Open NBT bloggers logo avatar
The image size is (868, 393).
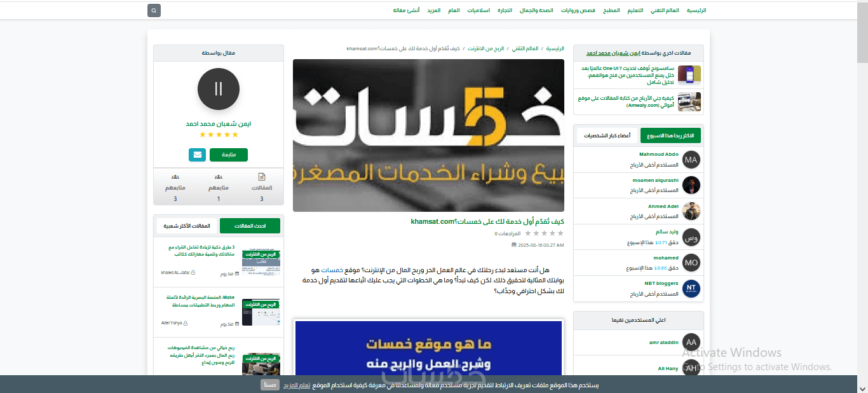(x=691, y=289)
